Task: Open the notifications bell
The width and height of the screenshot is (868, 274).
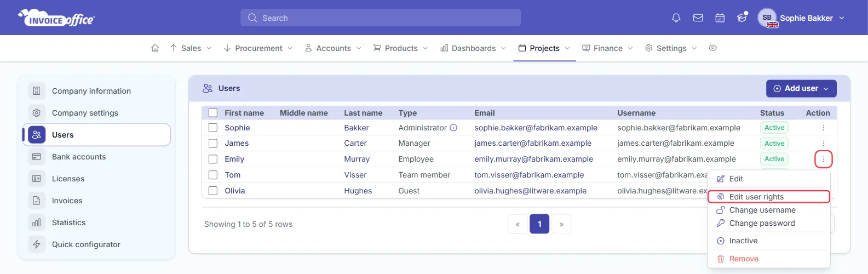Action: (x=676, y=18)
